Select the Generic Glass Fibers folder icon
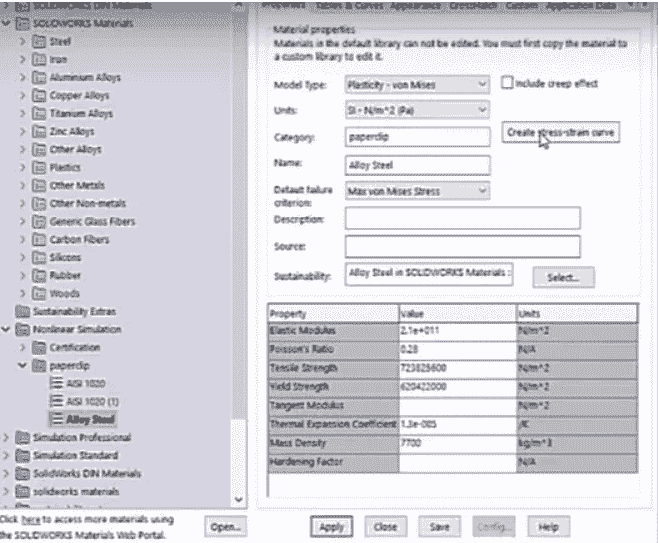 [39, 222]
